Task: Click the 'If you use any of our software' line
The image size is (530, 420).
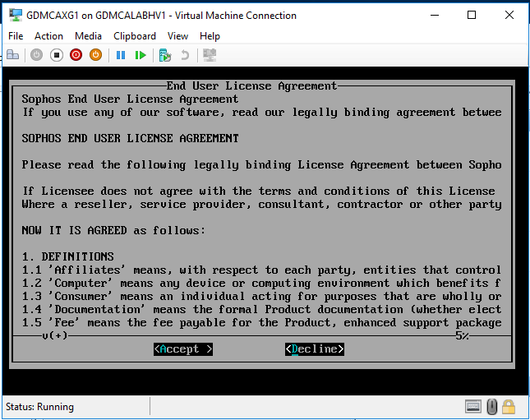Action: [261, 112]
